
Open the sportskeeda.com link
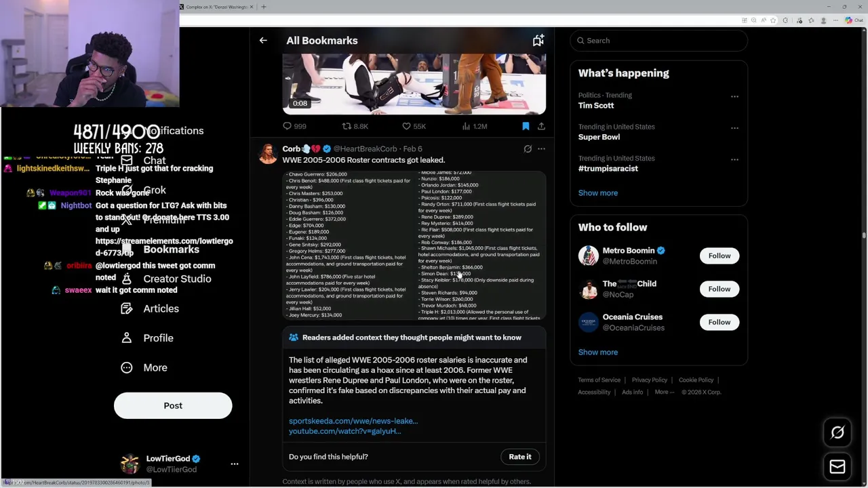353,421
